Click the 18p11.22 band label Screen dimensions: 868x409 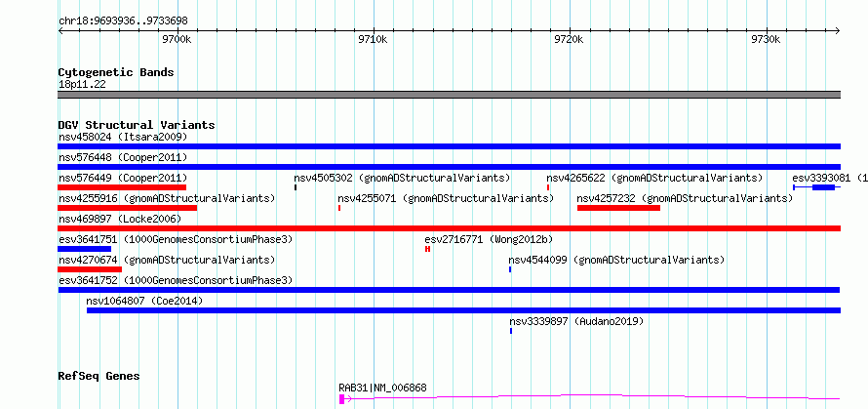[82, 85]
